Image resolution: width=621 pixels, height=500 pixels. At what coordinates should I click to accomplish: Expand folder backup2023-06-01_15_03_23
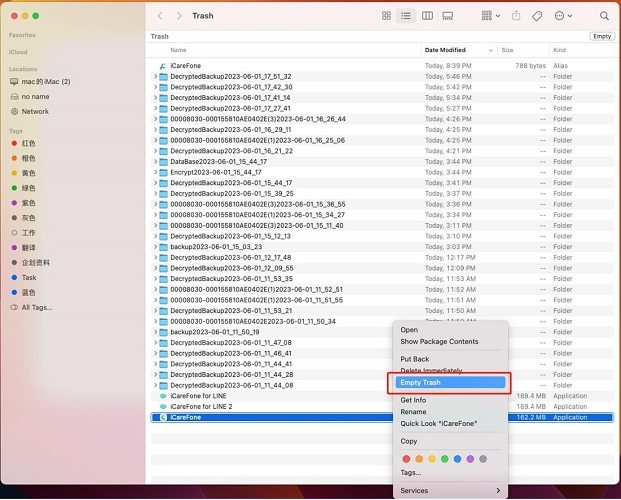(155, 247)
